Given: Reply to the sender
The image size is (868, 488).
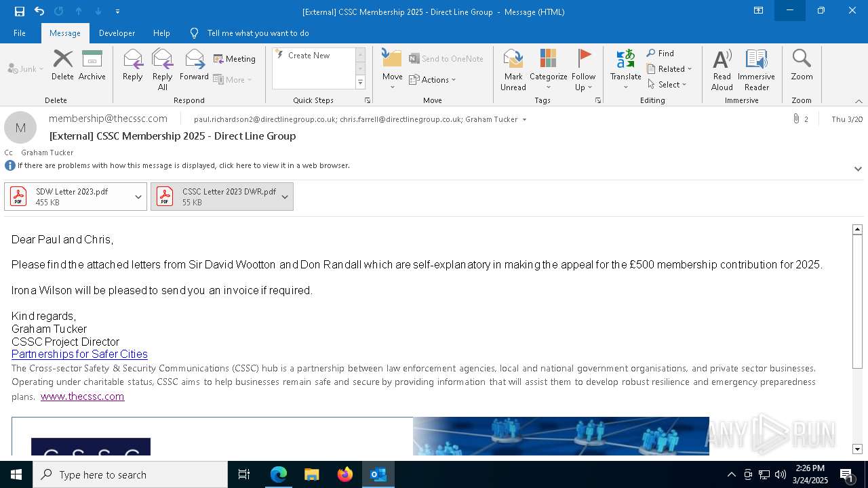Looking at the screenshot, I should [x=133, y=65].
